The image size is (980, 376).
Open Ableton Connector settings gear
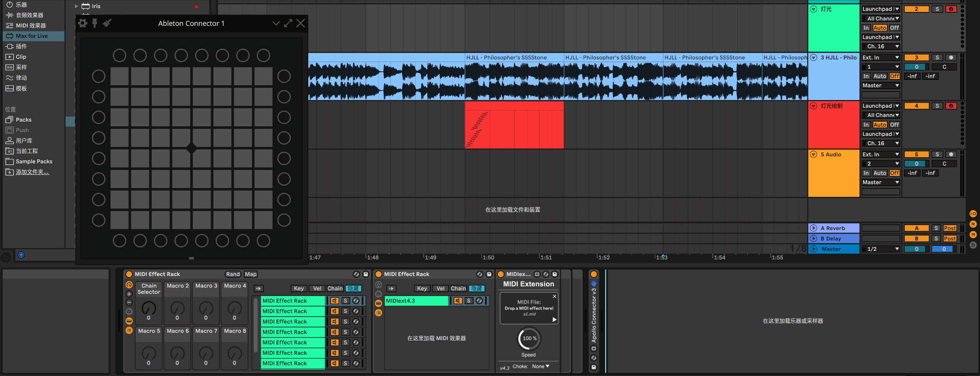tap(83, 23)
